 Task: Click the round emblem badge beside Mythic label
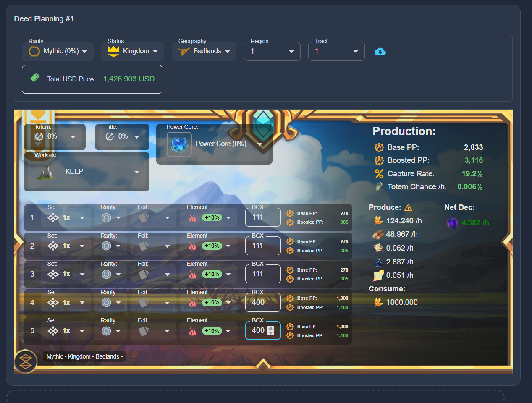click(x=26, y=361)
